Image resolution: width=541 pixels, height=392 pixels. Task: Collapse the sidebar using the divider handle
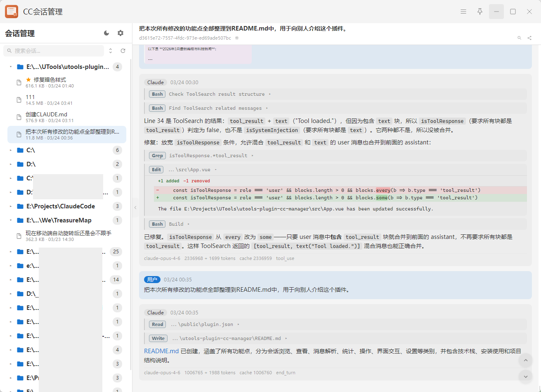[135, 208]
